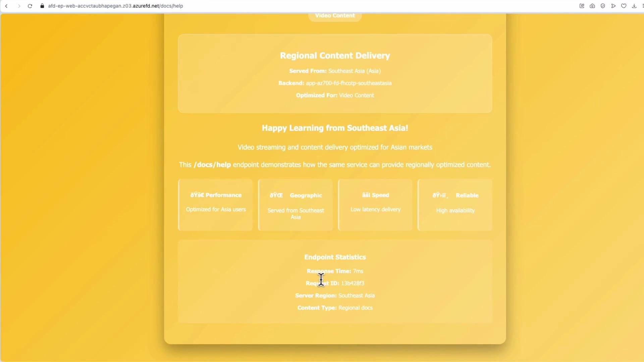Click 'Low latency delivery' text

pyautogui.click(x=375, y=209)
